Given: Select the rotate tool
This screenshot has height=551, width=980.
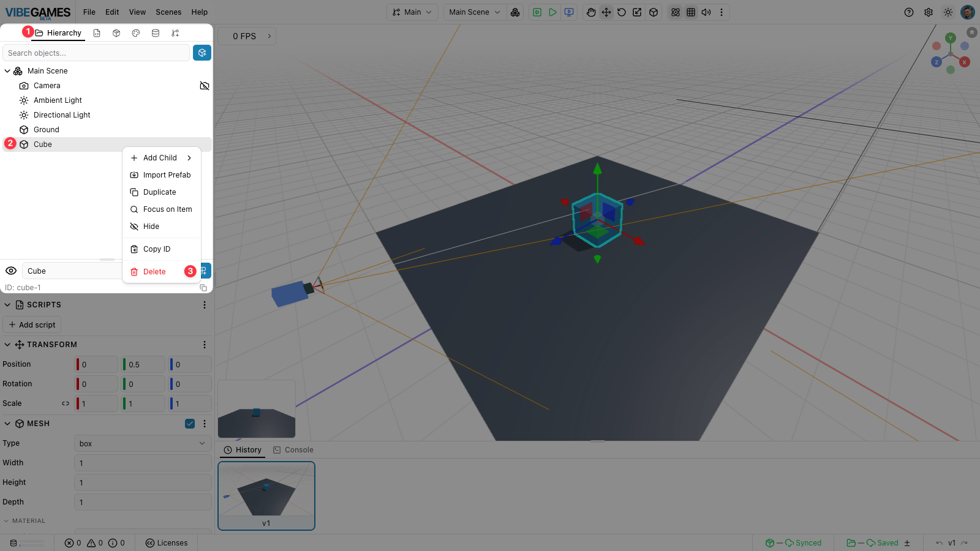Looking at the screenshot, I should 622,12.
